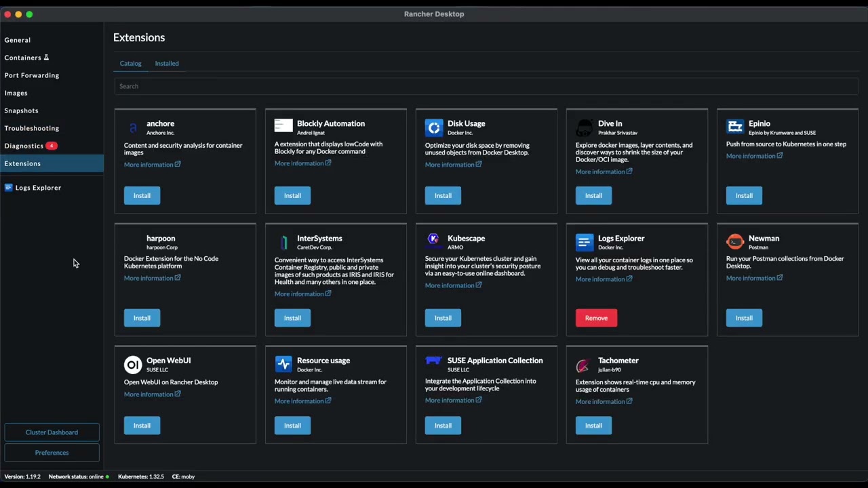
Task: Install the Tachometer extension
Action: click(x=593, y=426)
